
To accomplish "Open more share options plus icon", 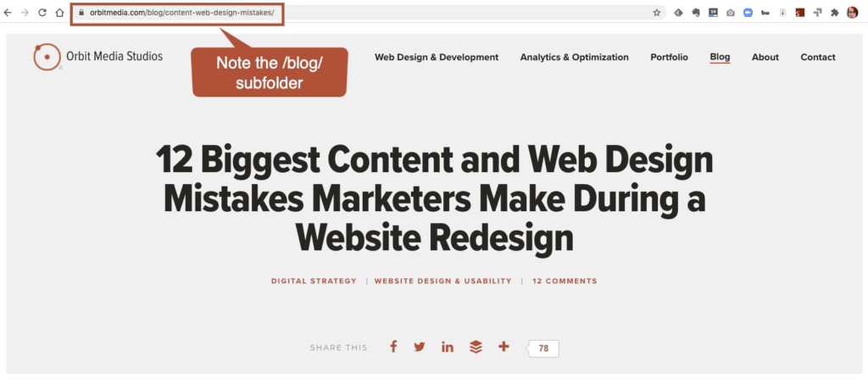I will tap(504, 347).
